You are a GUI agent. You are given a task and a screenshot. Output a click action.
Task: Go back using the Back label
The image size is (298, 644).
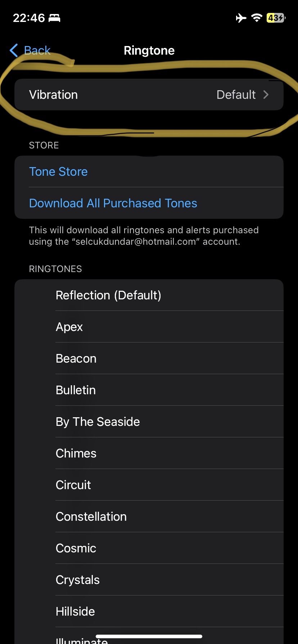point(37,51)
